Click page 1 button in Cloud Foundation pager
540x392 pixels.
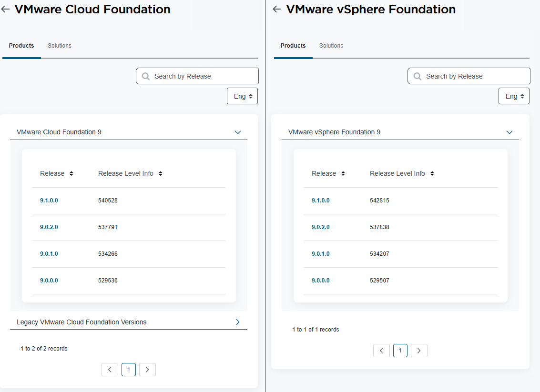point(129,370)
